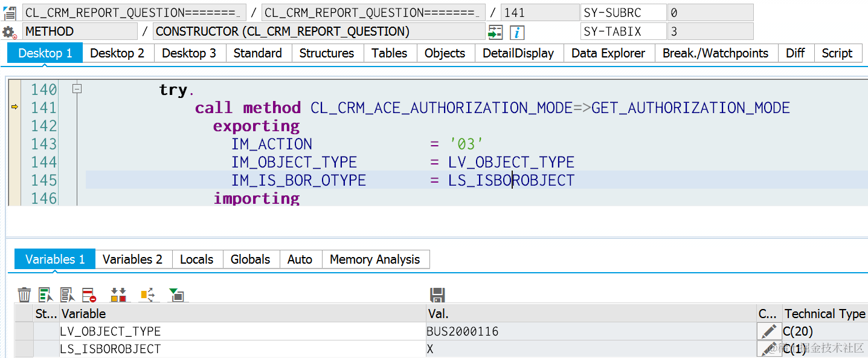868x358 pixels.
Task: Switch to Desktop 3 tab
Action: tap(189, 53)
